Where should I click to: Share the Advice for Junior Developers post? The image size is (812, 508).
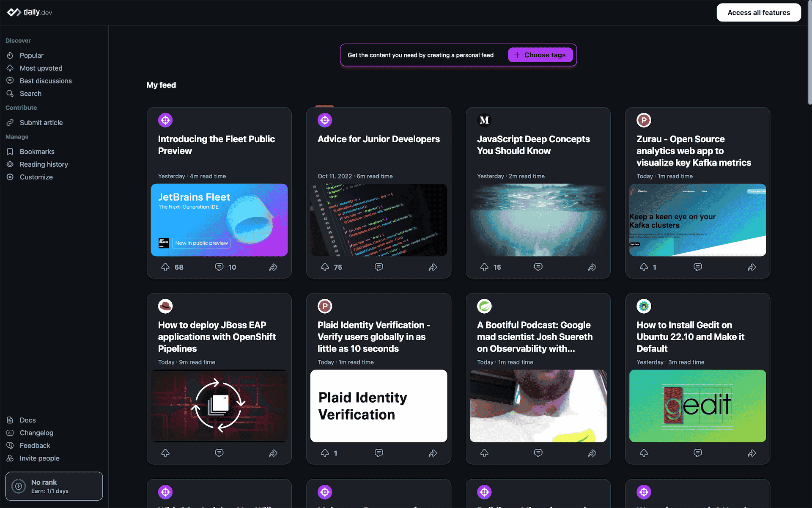click(433, 267)
